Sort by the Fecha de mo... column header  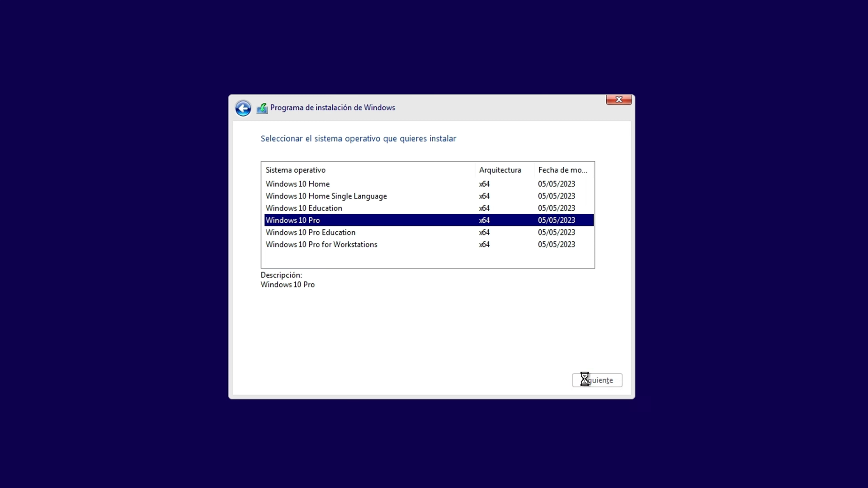pyautogui.click(x=562, y=170)
